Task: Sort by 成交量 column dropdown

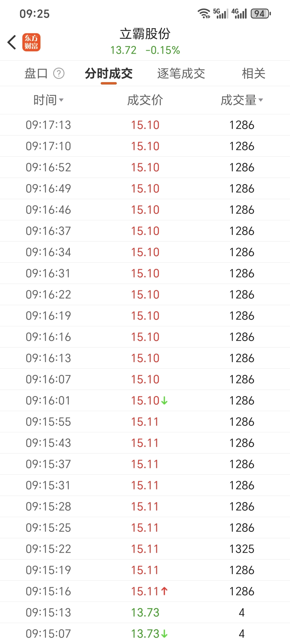Action: click(x=242, y=100)
